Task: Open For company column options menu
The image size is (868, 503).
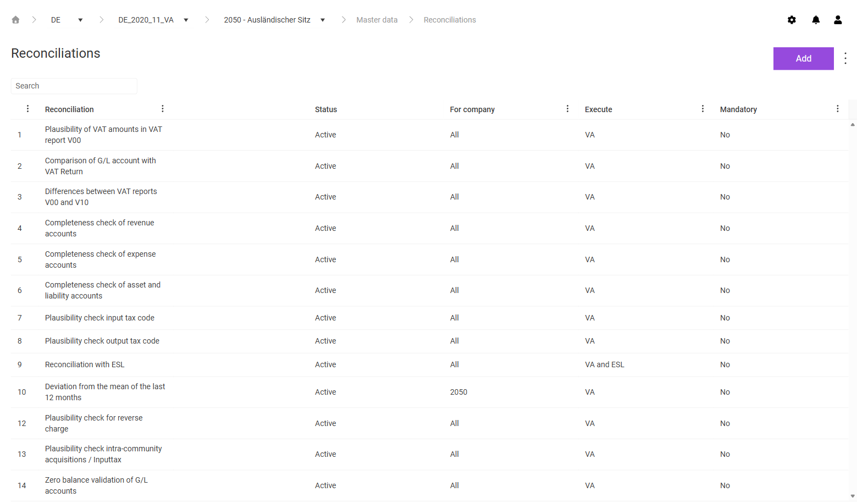Action: tap(568, 109)
